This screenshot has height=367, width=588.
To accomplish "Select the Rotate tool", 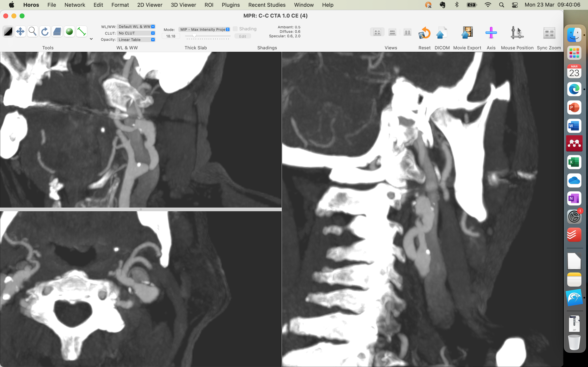I will (x=45, y=32).
